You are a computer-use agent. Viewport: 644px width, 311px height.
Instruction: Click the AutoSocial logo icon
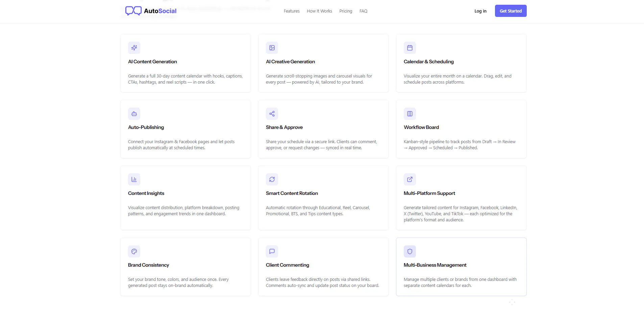(133, 11)
